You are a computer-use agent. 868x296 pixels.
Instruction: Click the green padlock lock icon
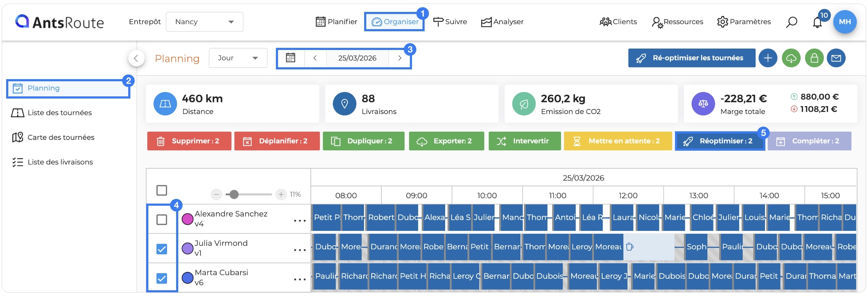[814, 58]
